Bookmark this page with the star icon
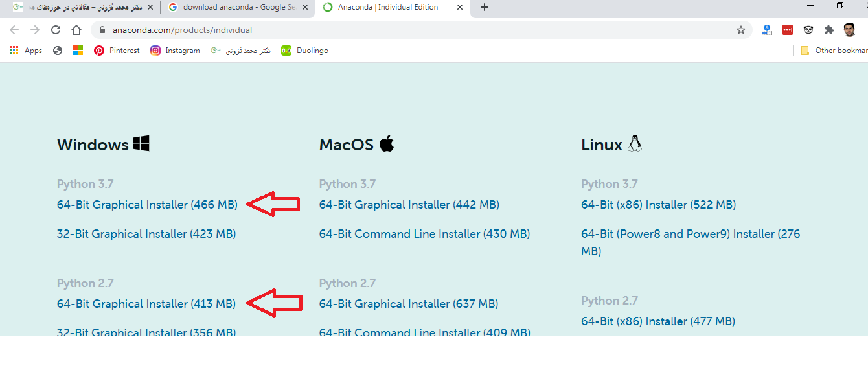Viewport: 868px width, 370px height. 741,30
